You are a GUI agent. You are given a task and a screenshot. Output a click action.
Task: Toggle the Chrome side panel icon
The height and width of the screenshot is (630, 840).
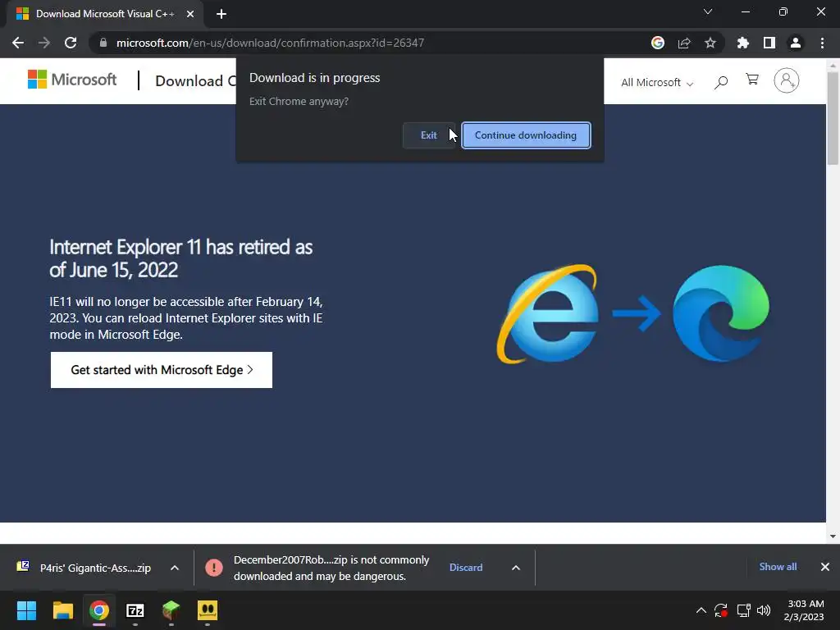point(769,43)
